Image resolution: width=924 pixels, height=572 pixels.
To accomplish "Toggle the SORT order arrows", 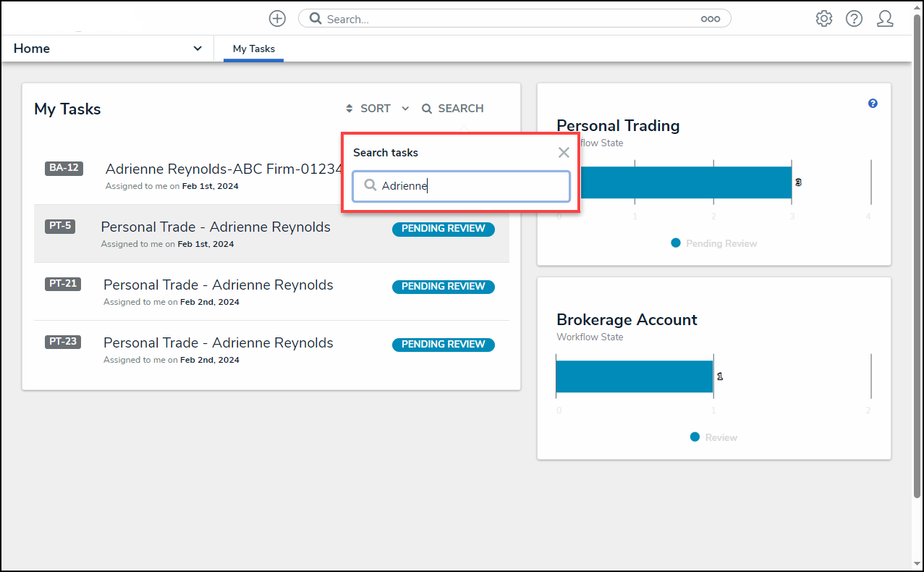I will click(349, 109).
